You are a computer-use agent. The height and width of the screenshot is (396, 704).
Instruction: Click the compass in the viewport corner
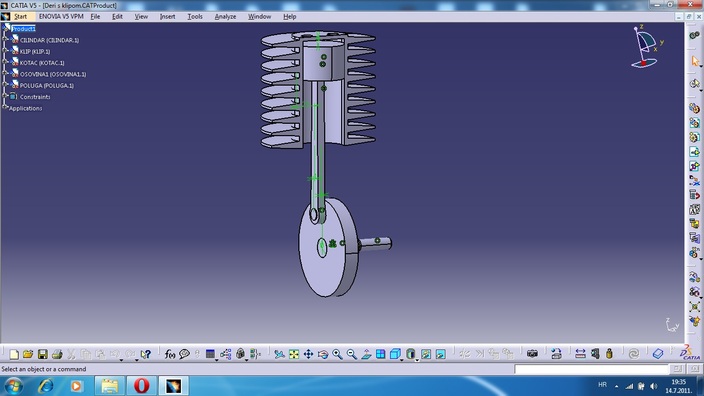tap(646, 47)
